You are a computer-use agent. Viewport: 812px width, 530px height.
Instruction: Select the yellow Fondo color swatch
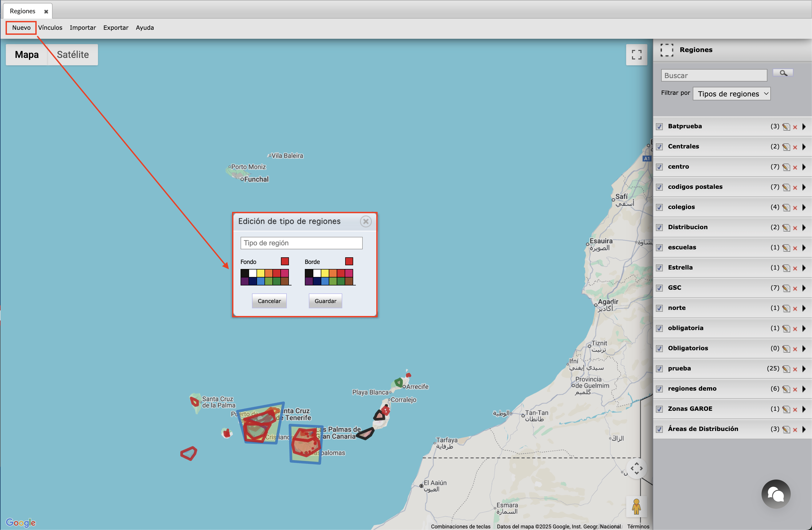(x=261, y=273)
